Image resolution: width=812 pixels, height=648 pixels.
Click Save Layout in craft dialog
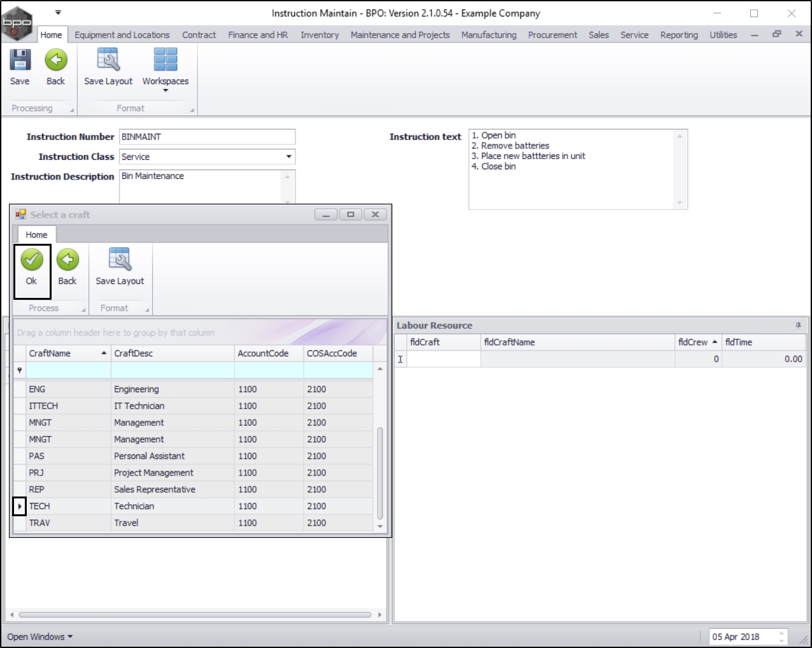(x=120, y=260)
